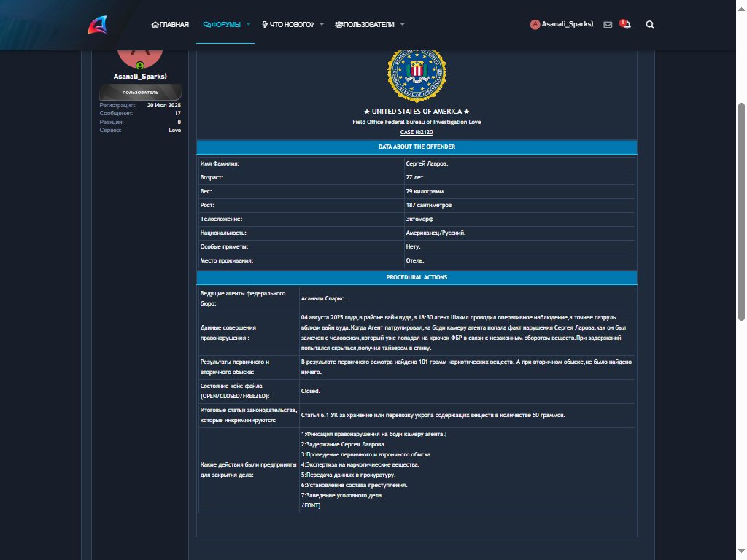The width and height of the screenshot is (747, 560).
Task: Open Asanali_Sparks) account link in header
Action: pos(568,24)
